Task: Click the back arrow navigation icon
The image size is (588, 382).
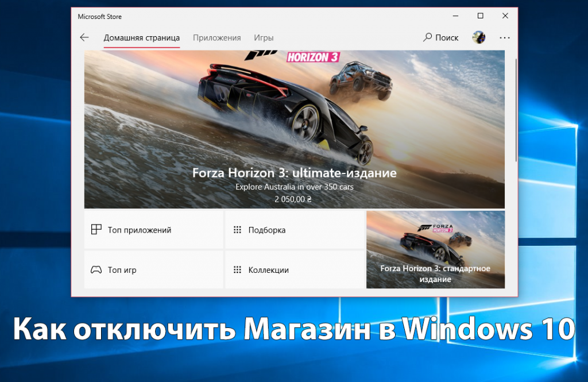Action: [x=84, y=37]
